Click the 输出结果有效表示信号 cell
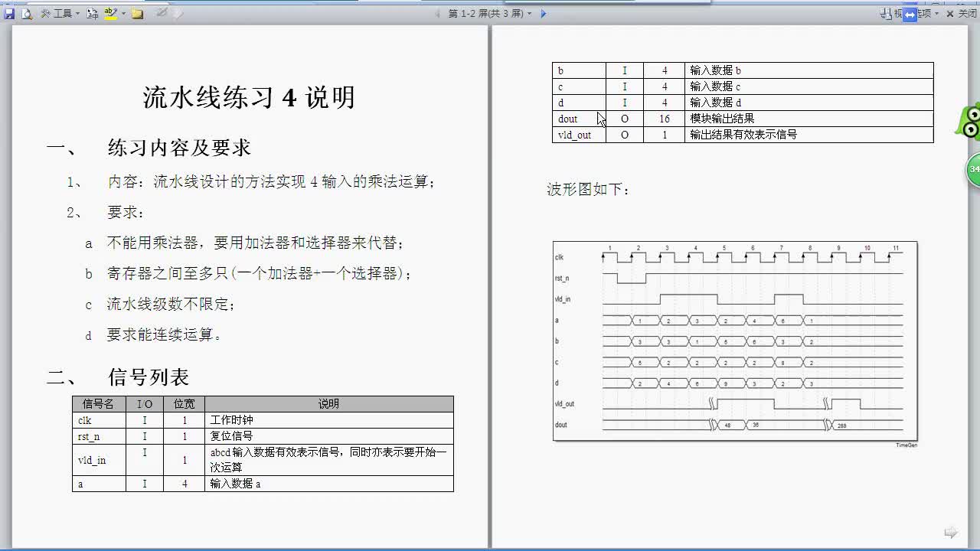 809,135
